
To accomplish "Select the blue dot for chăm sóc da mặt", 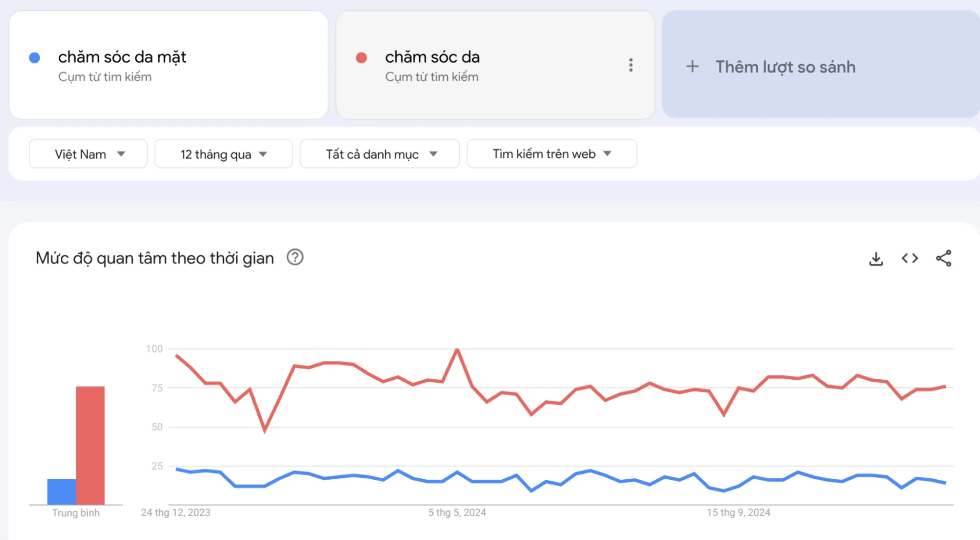I will click(34, 57).
